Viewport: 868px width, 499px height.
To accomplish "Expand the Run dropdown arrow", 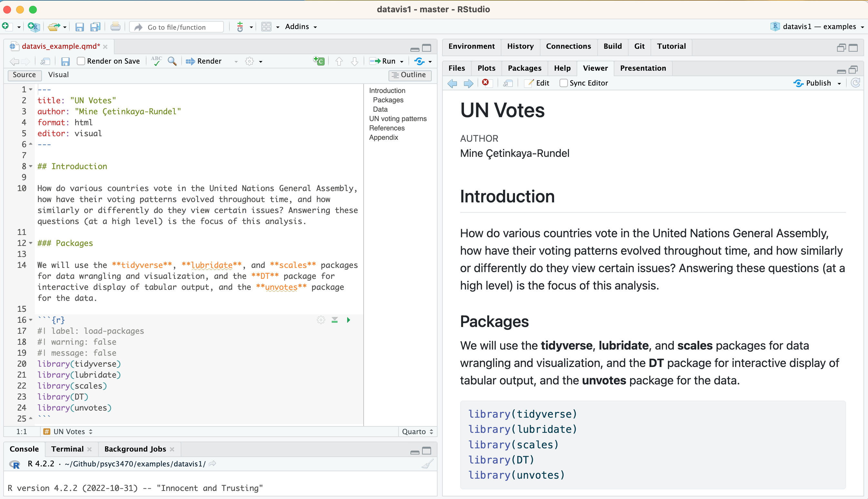I will (402, 62).
